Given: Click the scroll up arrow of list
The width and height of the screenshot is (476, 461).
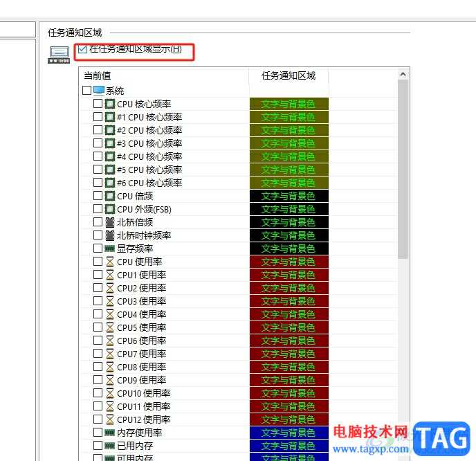Looking at the screenshot, I should pos(403,74).
